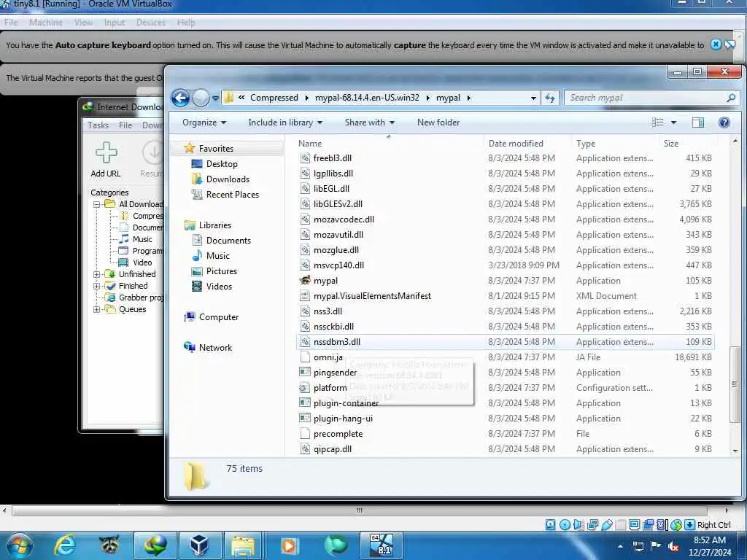Click the taskbar clock showing 8:52 AM
The width and height of the screenshot is (747, 560).
coord(709,546)
